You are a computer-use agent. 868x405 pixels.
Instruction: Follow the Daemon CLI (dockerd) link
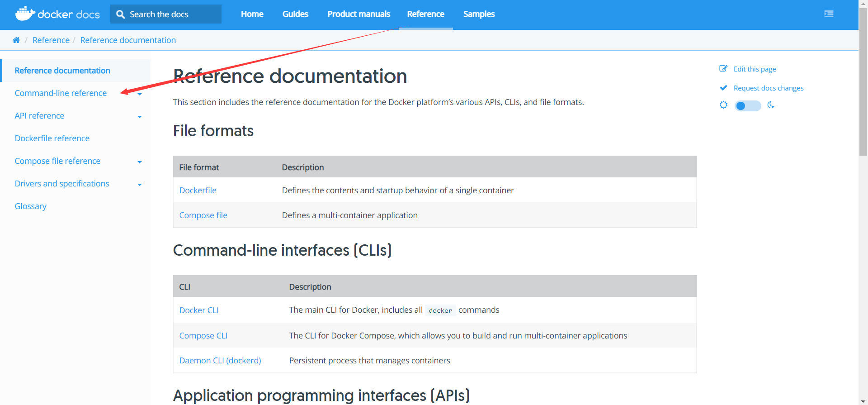pyautogui.click(x=220, y=361)
